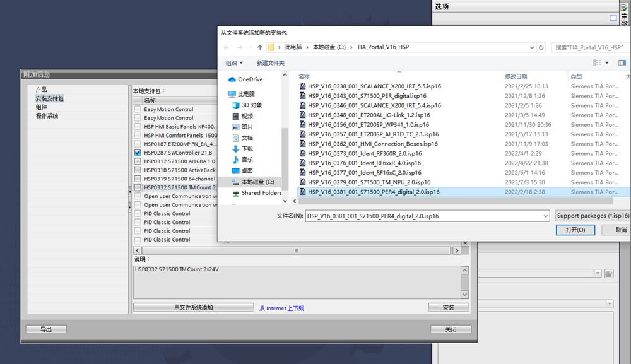Select 操作系统 in 附加信息 sidebar
Screen dimensions: 631x364
[x=47, y=116]
